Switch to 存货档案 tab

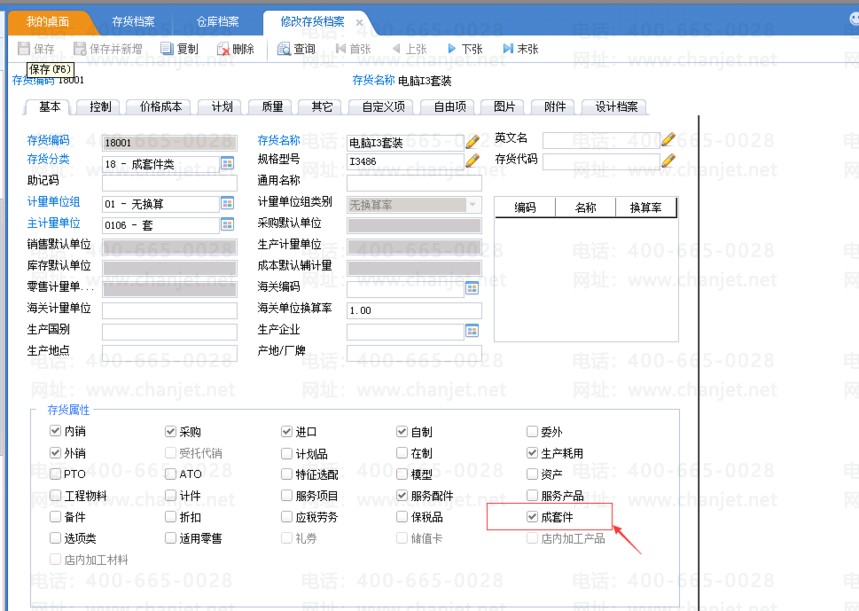[x=133, y=21]
